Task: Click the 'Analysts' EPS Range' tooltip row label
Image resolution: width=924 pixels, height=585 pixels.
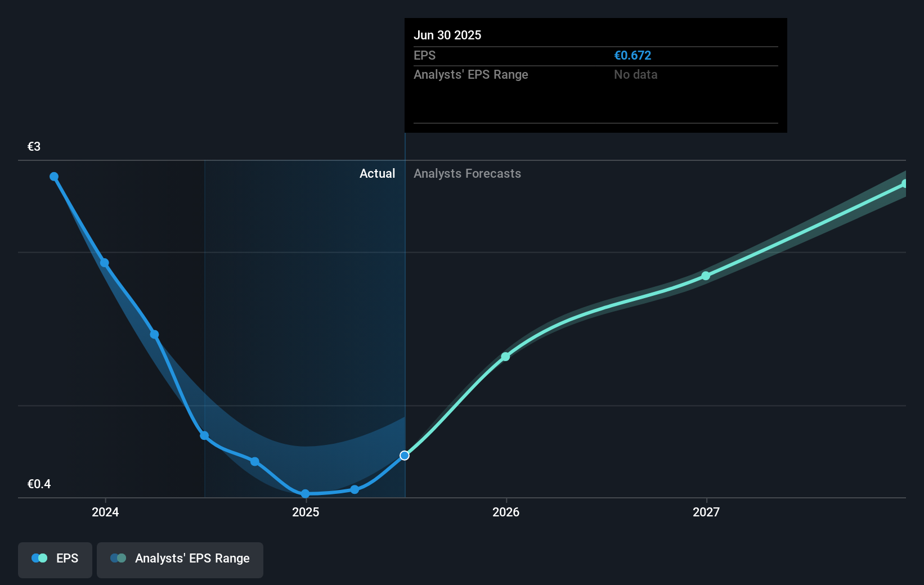Action: pyautogui.click(x=471, y=75)
